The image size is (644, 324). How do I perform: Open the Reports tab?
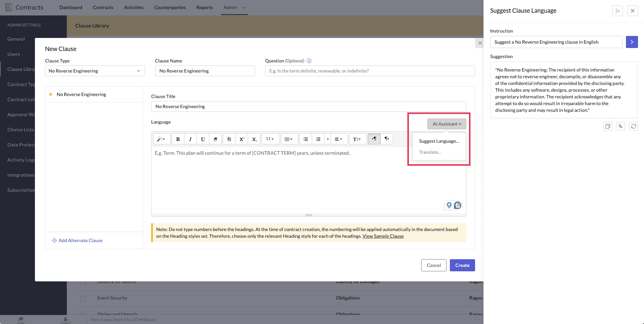point(204,8)
